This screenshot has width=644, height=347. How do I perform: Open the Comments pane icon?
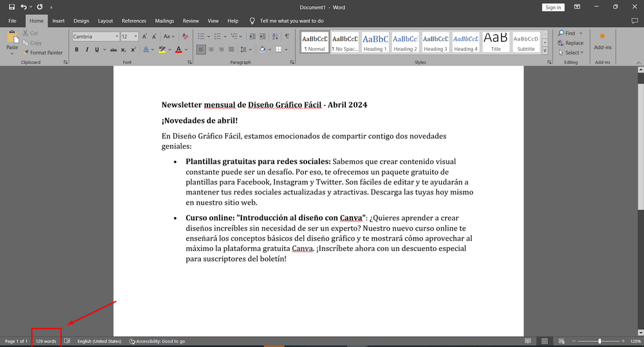pyautogui.click(x=634, y=21)
